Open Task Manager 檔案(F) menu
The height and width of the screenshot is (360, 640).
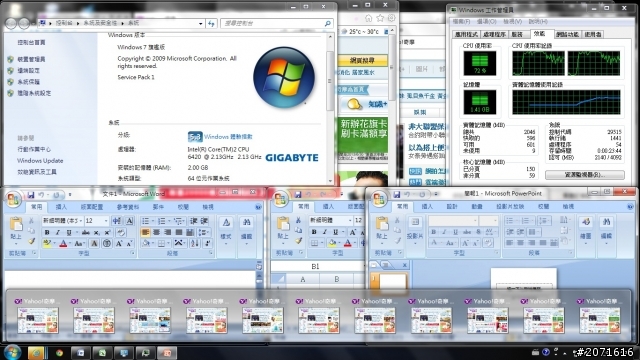pyautogui.click(x=461, y=21)
